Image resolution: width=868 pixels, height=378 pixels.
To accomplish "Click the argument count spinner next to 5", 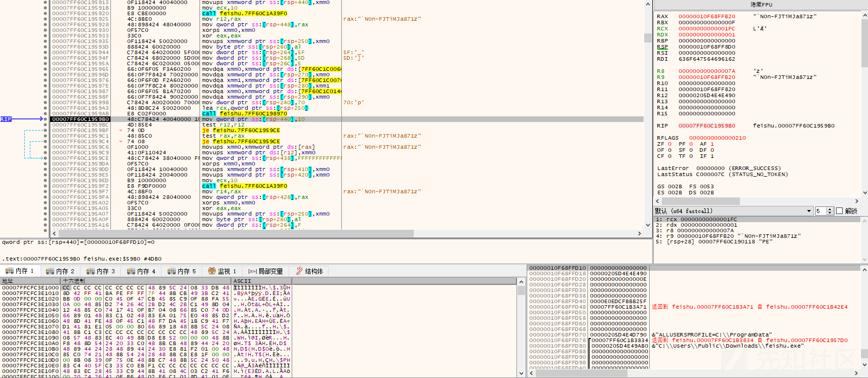I will point(830,211).
